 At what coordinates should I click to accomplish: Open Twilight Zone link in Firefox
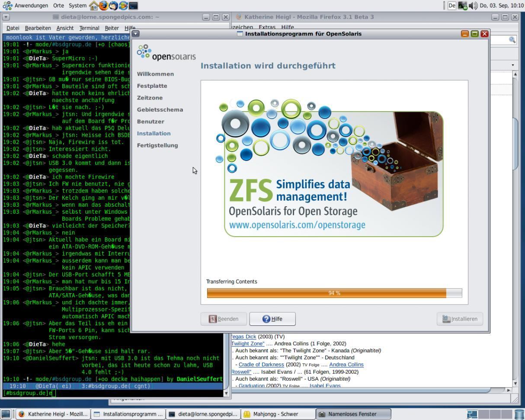(x=248, y=343)
